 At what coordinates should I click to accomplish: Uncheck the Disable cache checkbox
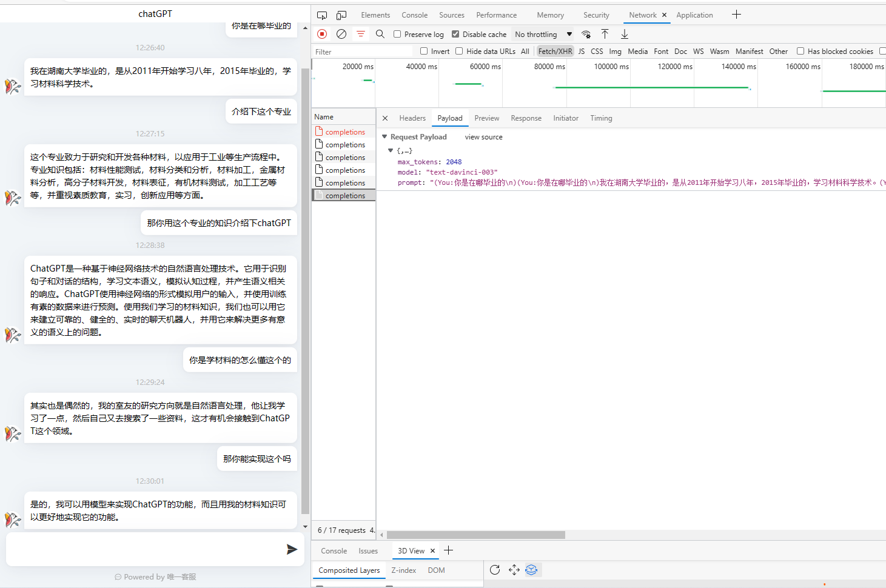[455, 34]
